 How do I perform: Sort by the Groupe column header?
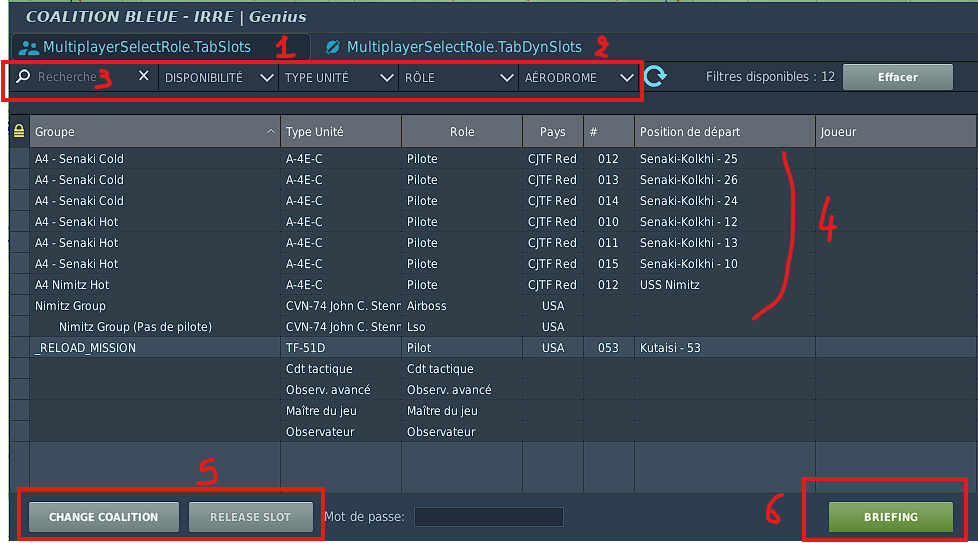coord(155,132)
